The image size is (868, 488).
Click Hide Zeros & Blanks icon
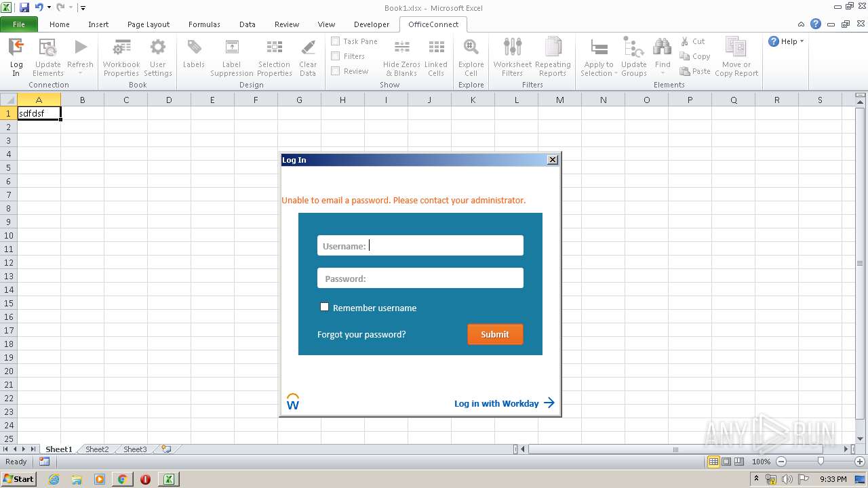(402, 47)
